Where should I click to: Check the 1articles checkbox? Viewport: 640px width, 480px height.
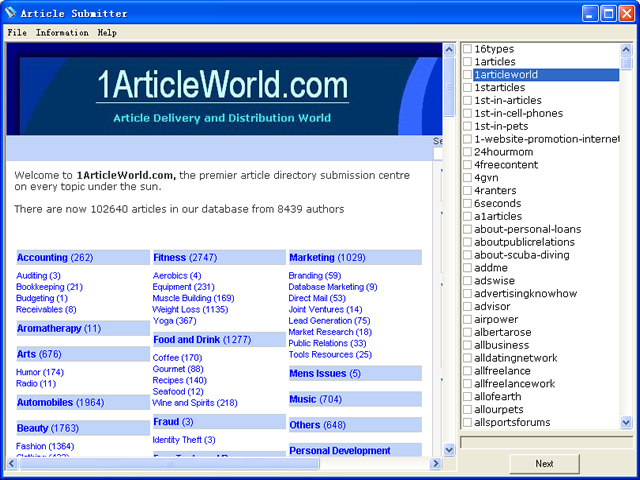point(467,62)
